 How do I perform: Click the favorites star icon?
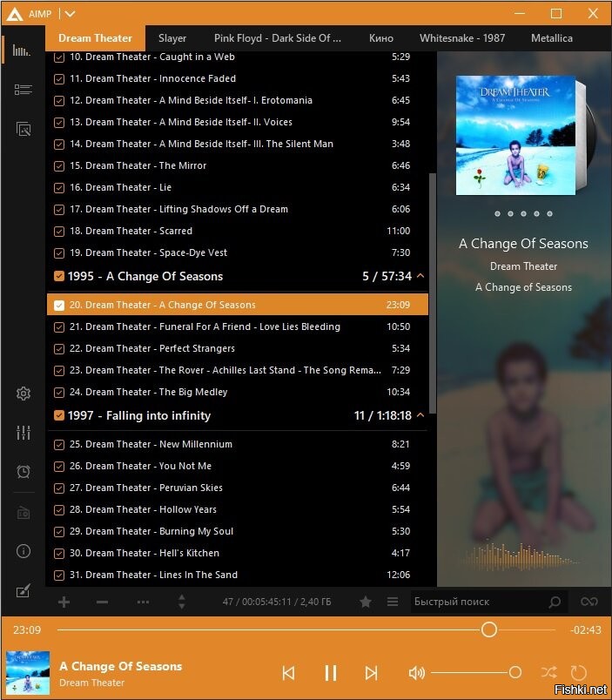point(366,602)
